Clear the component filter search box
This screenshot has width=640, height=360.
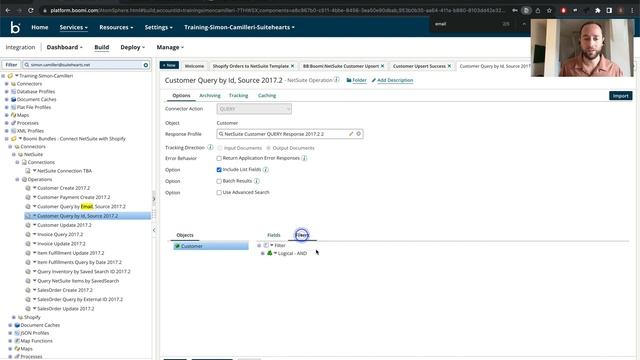(x=146, y=65)
